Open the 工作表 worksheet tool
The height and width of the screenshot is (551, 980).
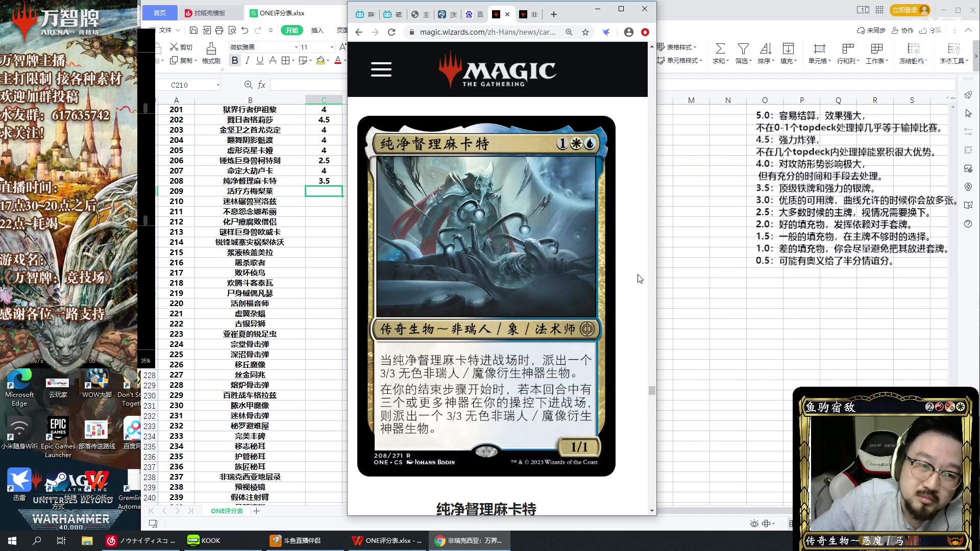(876, 54)
